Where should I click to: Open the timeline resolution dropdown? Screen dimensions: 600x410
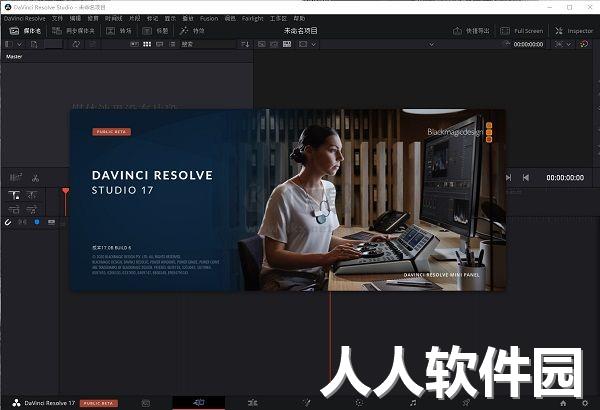[x=563, y=44]
